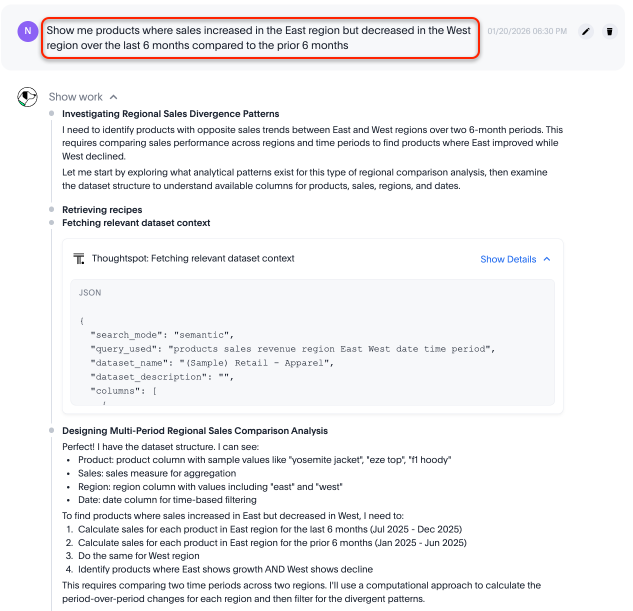Click the Investigating Regional Sales Divergence Patterns heading
This screenshot has width=633, height=611.
(x=170, y=114)
